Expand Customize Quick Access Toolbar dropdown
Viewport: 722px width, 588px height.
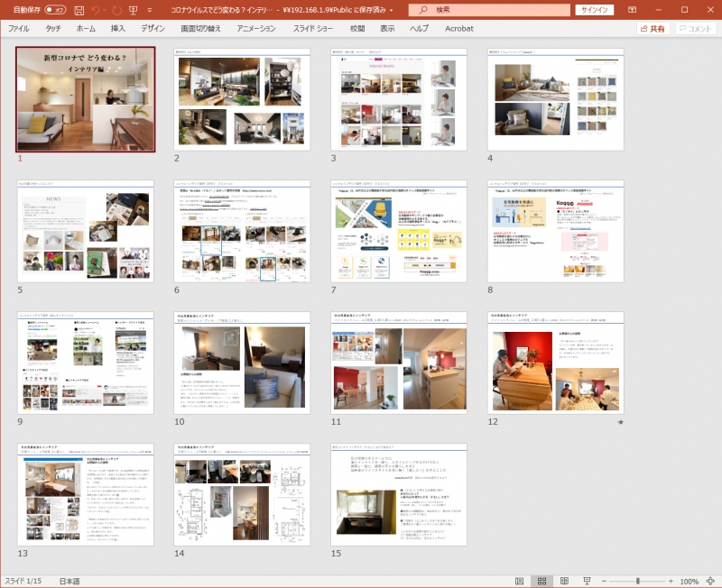tap(152, 10)
